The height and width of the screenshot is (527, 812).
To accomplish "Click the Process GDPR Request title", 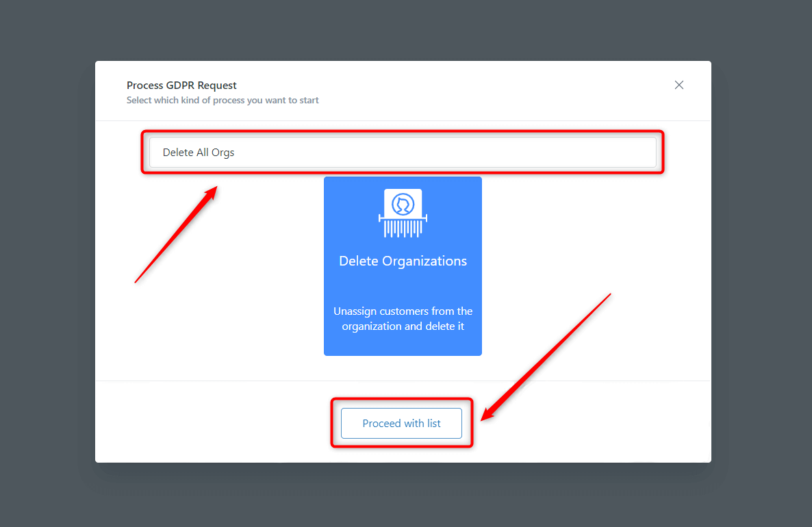I will [x=181, y=86].
